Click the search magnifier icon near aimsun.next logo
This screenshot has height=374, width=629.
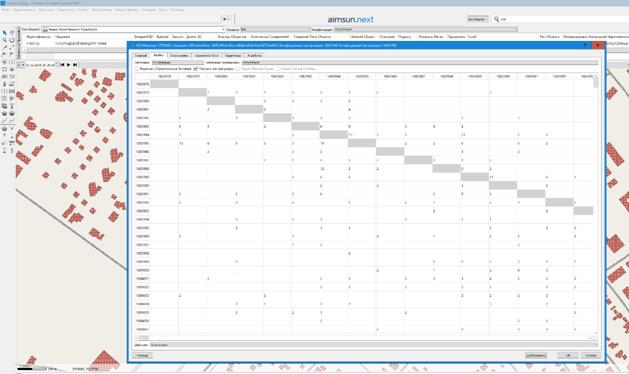click(496, 19)
